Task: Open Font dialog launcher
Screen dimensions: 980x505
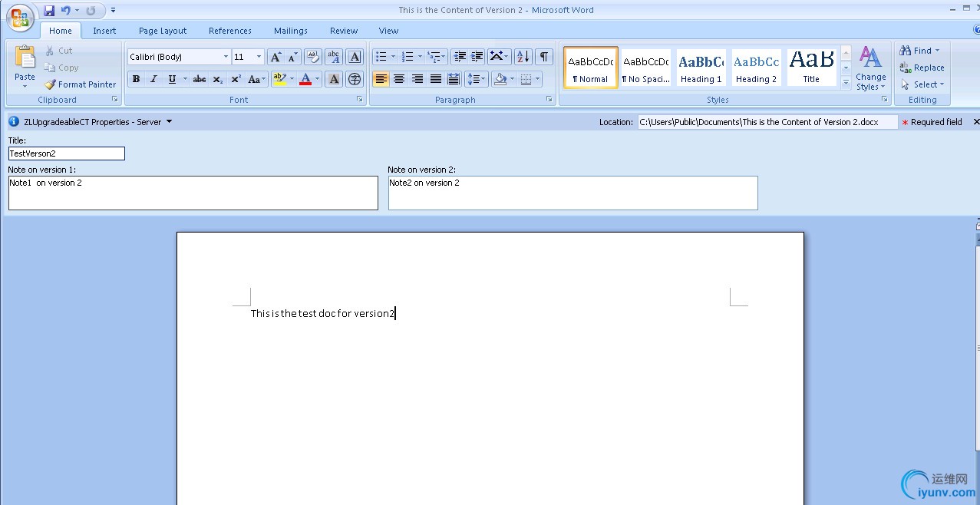Action: click(359, 100)
